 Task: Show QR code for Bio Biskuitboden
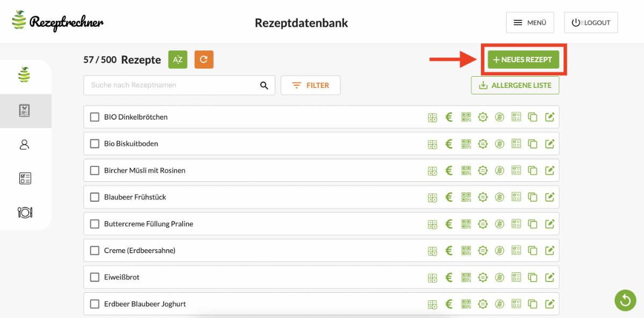point(466,144)
